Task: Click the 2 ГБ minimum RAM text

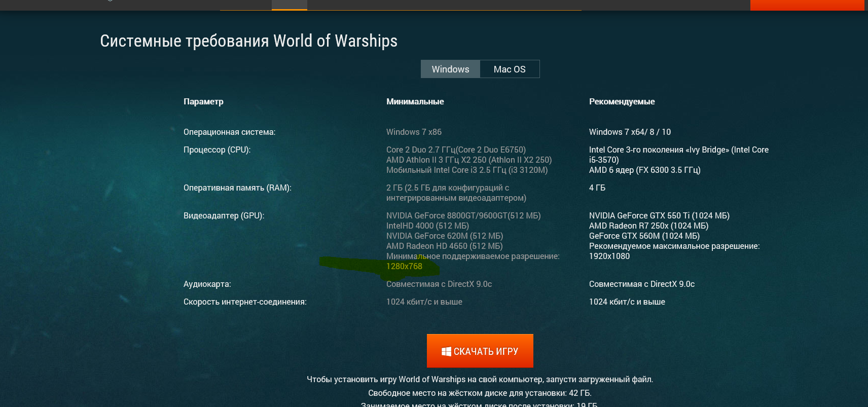Action: 456,193
